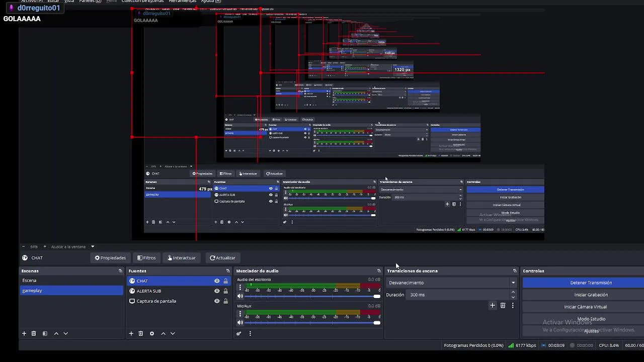Screen dimensions: 644x362
Task: Pop out the Fuentes dock panel
Action: [x=228, y=271]
